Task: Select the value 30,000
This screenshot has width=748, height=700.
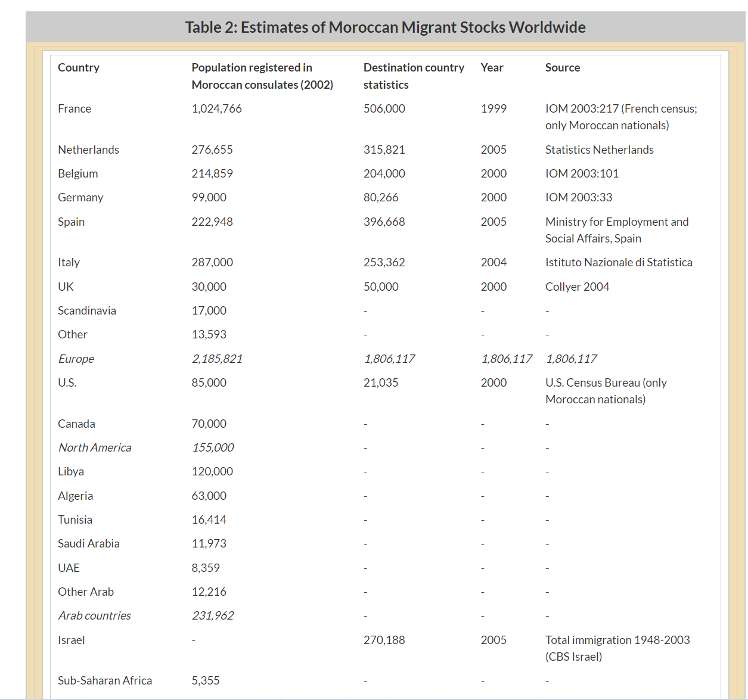Action: [x=209, y=287]
